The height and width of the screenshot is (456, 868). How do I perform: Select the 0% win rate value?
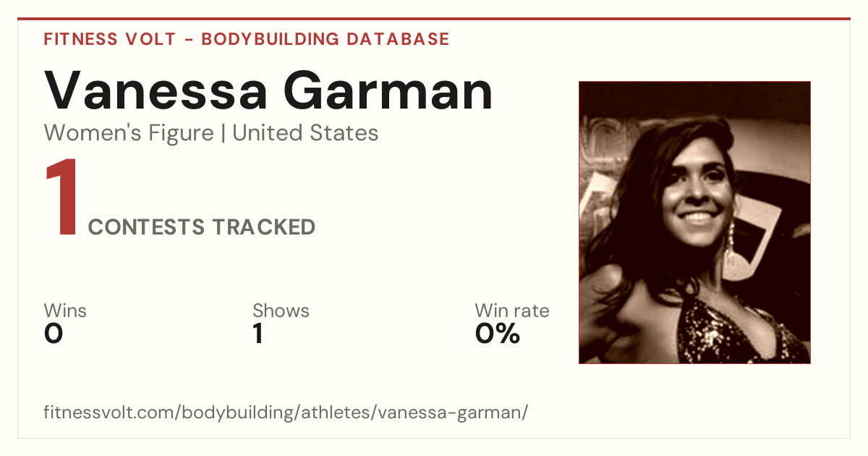498,334
